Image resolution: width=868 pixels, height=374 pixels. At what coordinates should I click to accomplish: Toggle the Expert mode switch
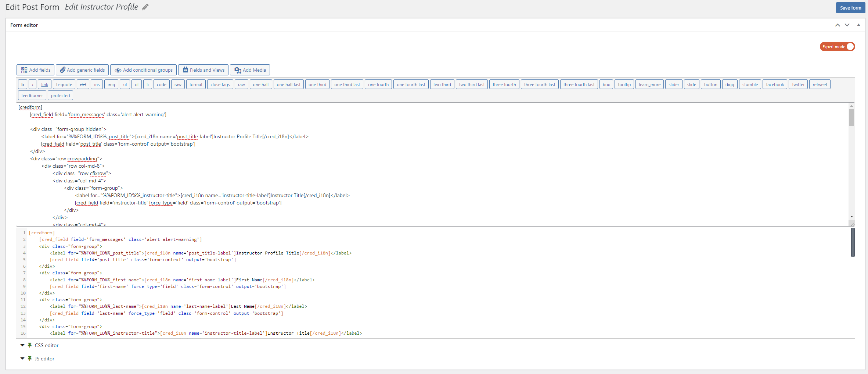[837, 47]
